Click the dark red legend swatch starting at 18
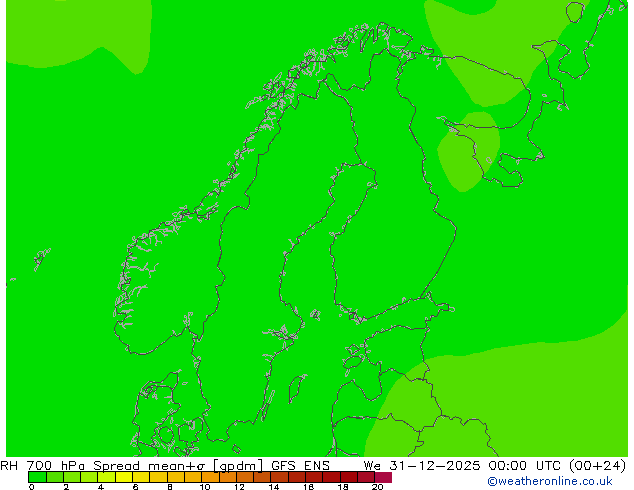The height and width of the screenshot is (490, 634). [x=349, y=477]
